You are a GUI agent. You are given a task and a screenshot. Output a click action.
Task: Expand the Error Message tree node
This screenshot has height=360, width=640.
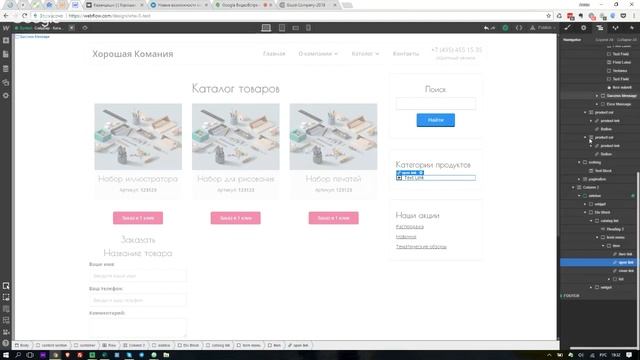(597, 104)
